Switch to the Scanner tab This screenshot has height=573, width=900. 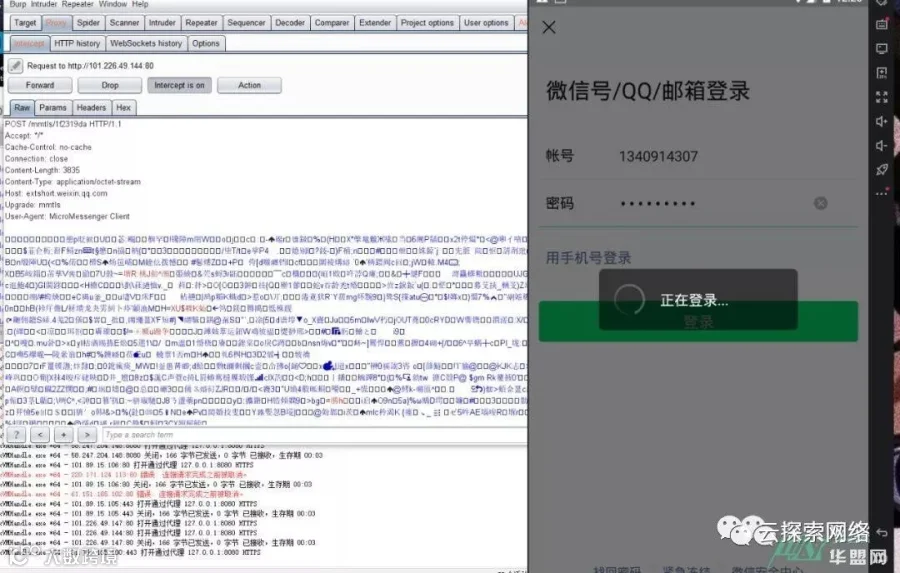[125, 23]
